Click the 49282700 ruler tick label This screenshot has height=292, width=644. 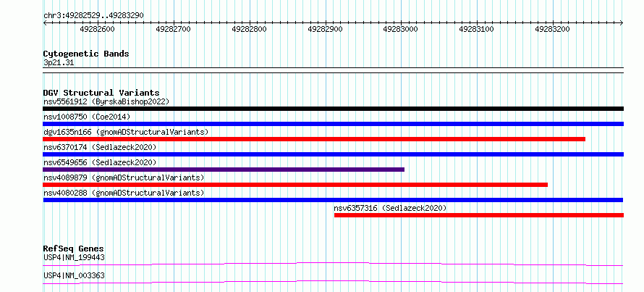coord(174,29)
